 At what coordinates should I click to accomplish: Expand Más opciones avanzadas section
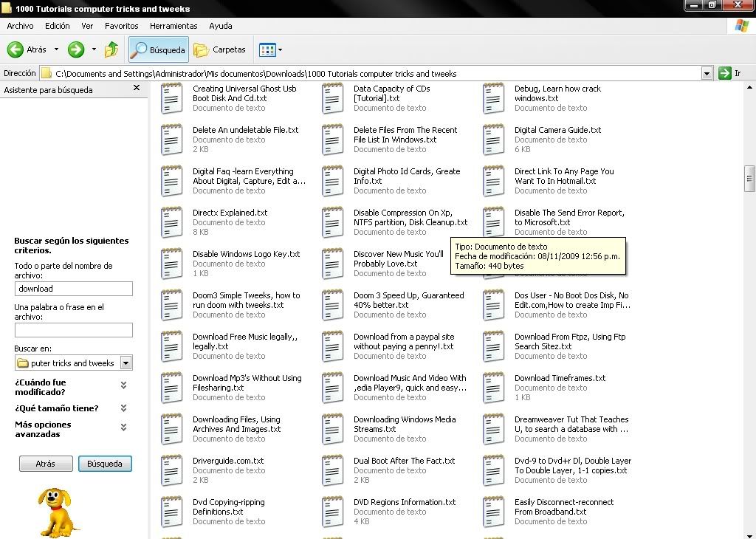click(123, 428)
